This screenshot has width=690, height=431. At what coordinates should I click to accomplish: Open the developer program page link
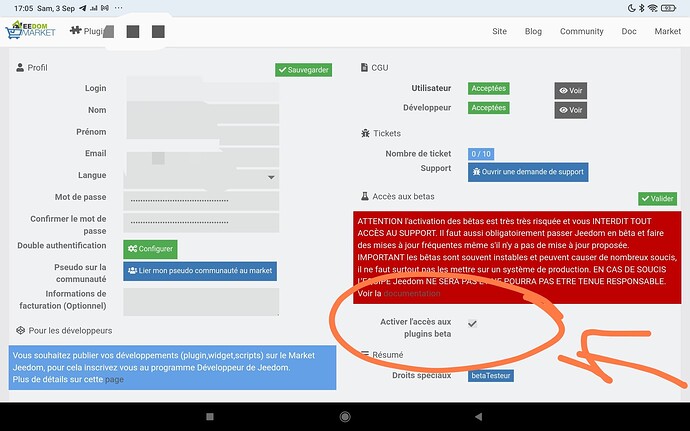pos(114,379)
